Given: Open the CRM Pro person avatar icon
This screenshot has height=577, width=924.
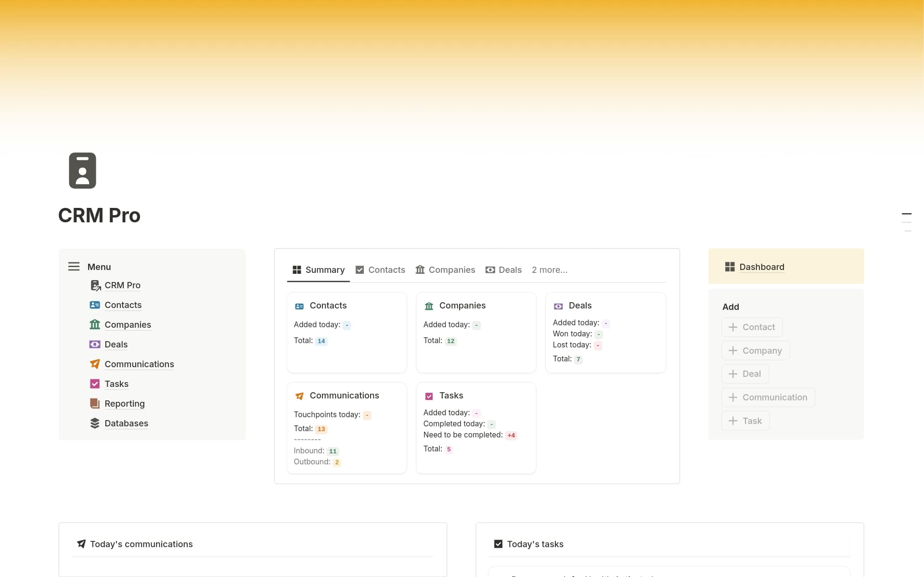Looking at the screenshot, I should click(x=82, y=170).
